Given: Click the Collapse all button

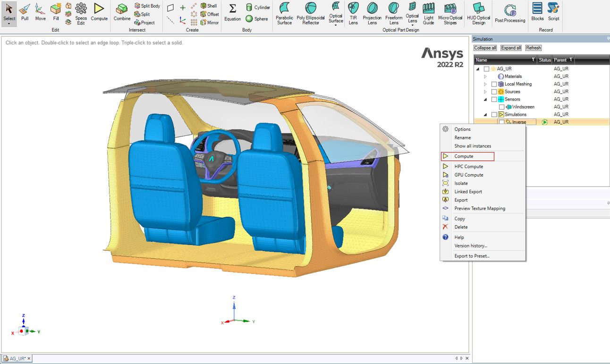Looking at the screenshot, I should [x=485, y=48].
